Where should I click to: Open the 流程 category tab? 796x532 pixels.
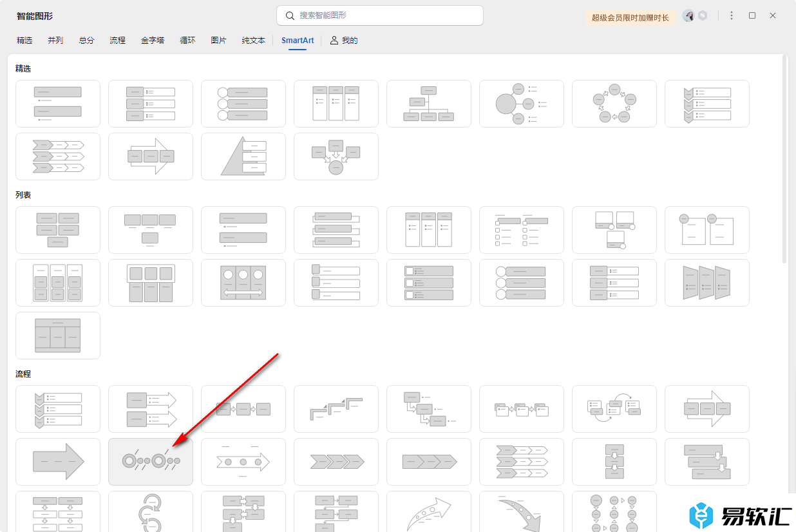tap(118, 41)
